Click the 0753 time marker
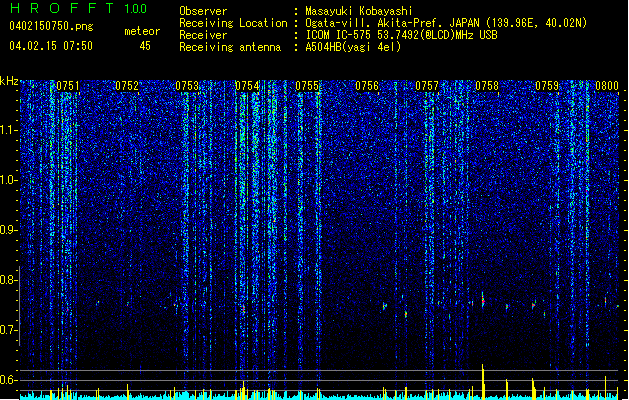The width and height of the screenshot is (629, 400). [187, 86]
